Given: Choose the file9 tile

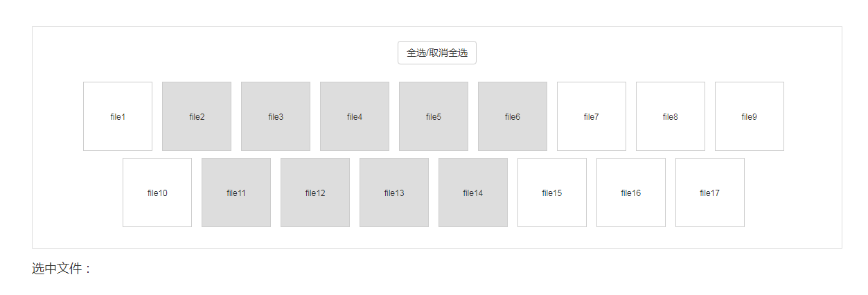Looking at the screenshot, I should pos(750,116).
